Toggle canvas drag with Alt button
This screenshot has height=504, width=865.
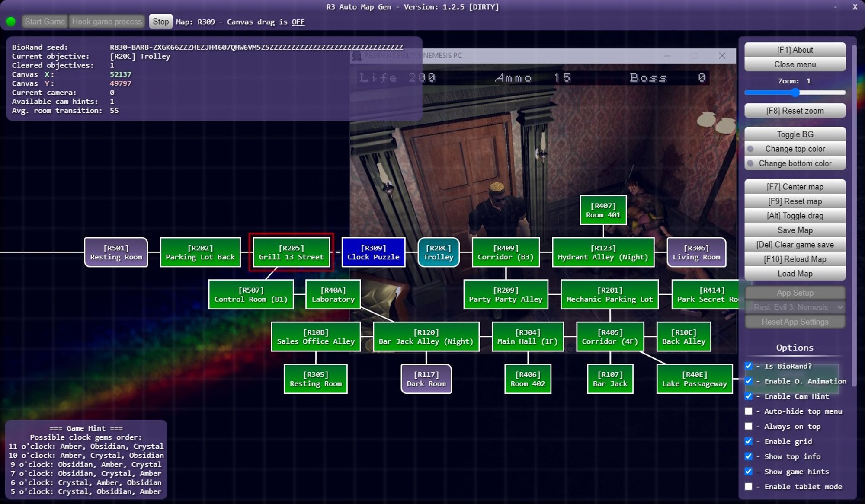pyautogui.click(x=795, y=216)
